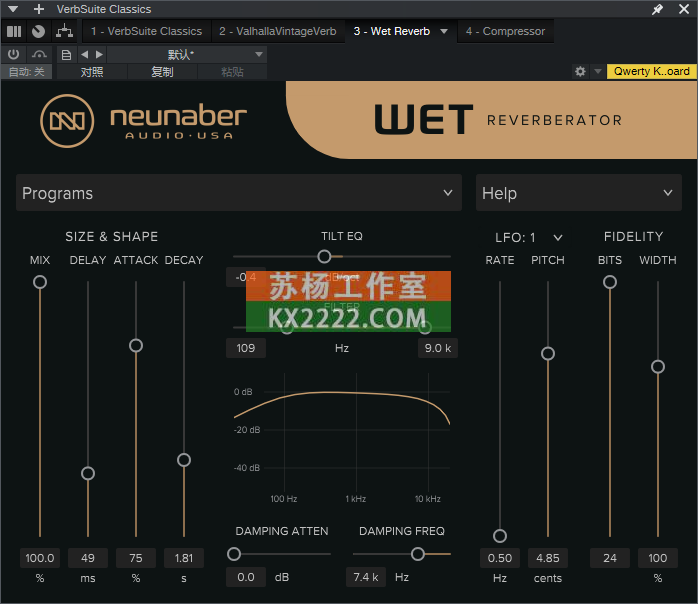Click the PITCH slider handle
The width and height of the screenshot is (698, 604).
pos(548,353)
